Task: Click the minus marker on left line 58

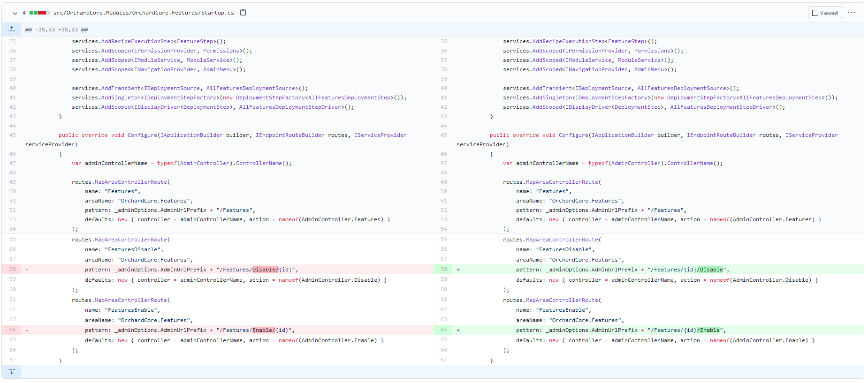Action: pos(27,270)
